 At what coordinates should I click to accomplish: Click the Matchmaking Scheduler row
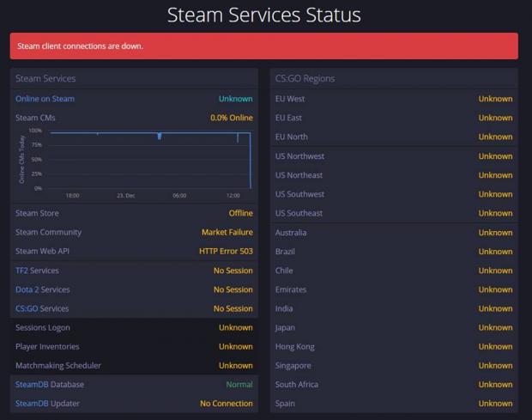(x=134, y=366)
